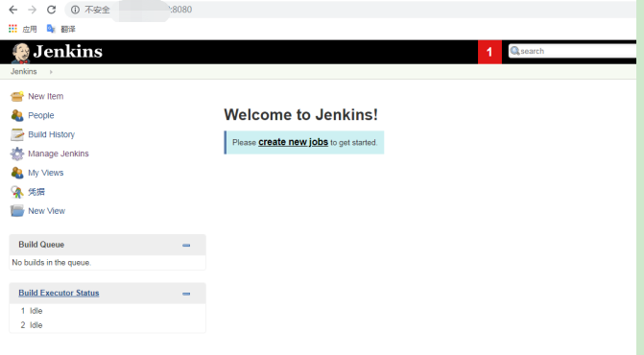Click the New View folder icon
The width and height of the screenshot is (644, 355).
click(17, 211)
